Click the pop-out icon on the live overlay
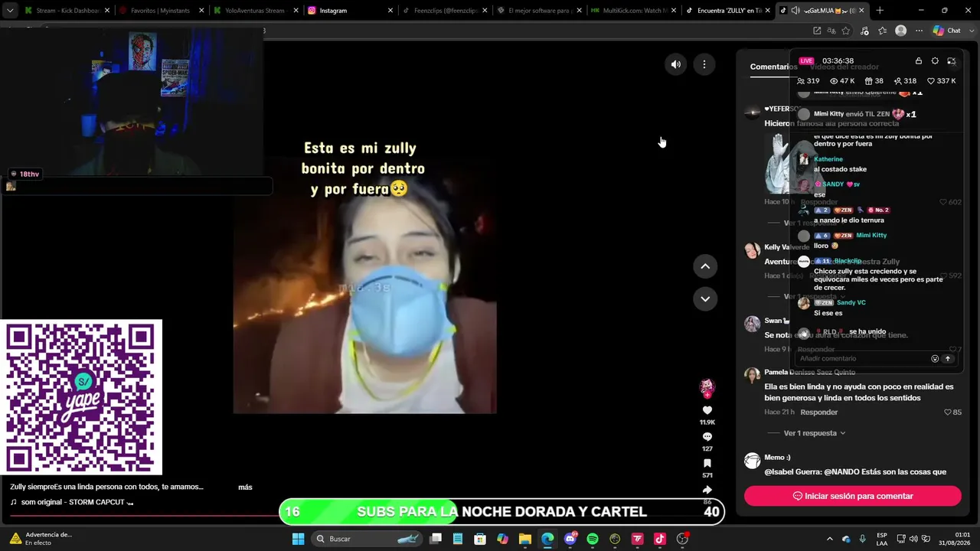Screen dimensions: 980x551 (x=952, y=61)
